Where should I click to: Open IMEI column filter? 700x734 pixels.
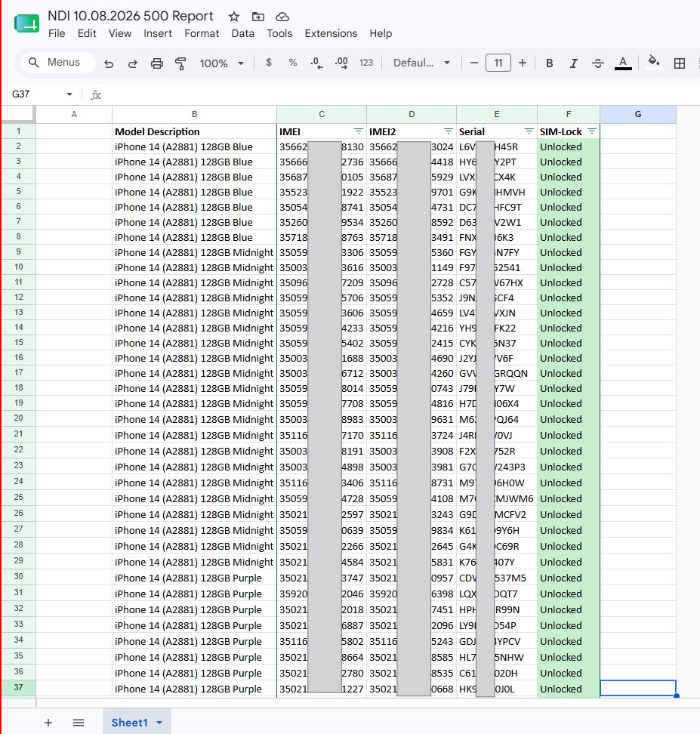(358, 131)
